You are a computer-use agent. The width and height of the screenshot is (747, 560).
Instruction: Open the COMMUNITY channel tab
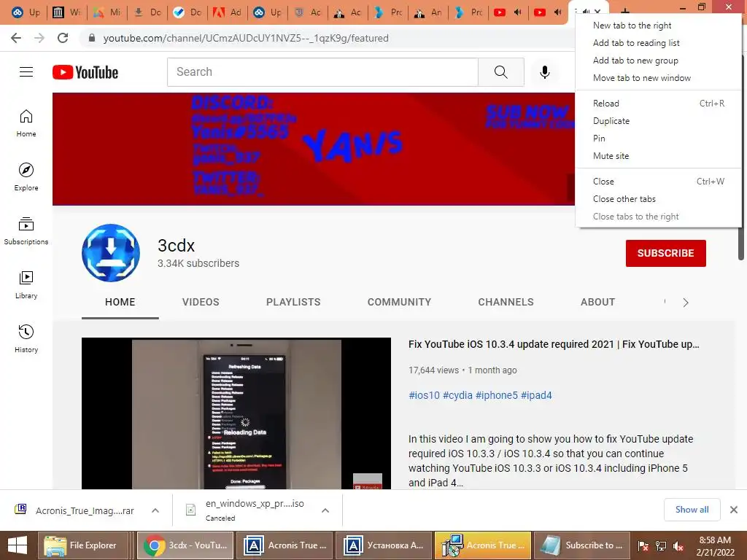(x=399, y=302)
